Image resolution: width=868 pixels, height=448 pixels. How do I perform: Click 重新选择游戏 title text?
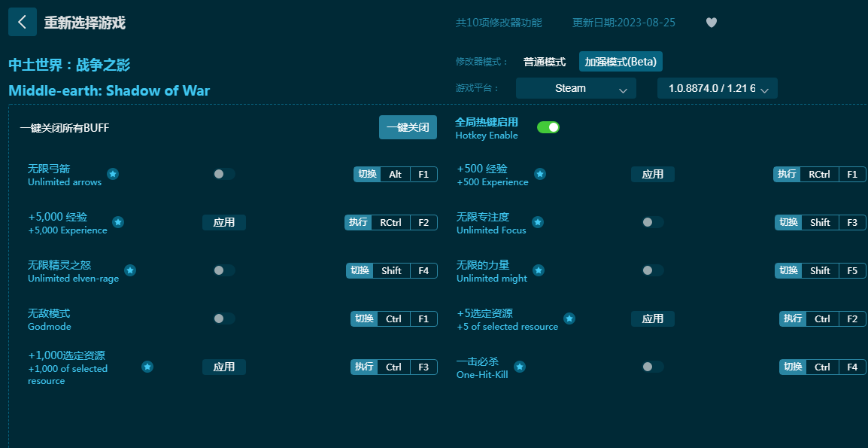[85, 23]
